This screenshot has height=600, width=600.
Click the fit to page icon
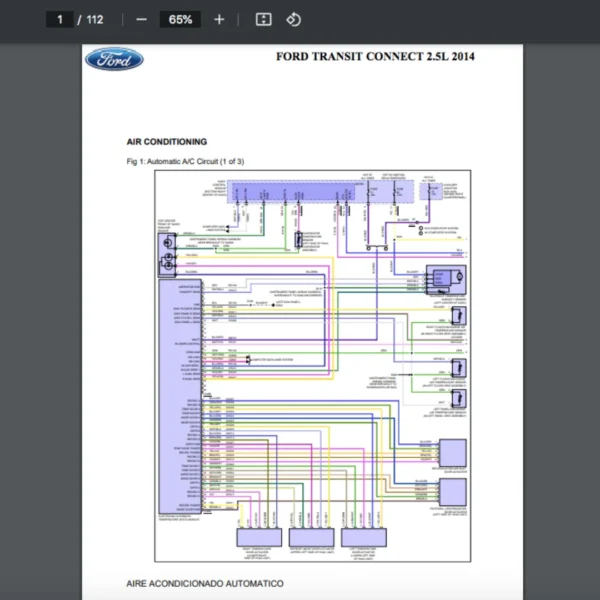(263, 19)
